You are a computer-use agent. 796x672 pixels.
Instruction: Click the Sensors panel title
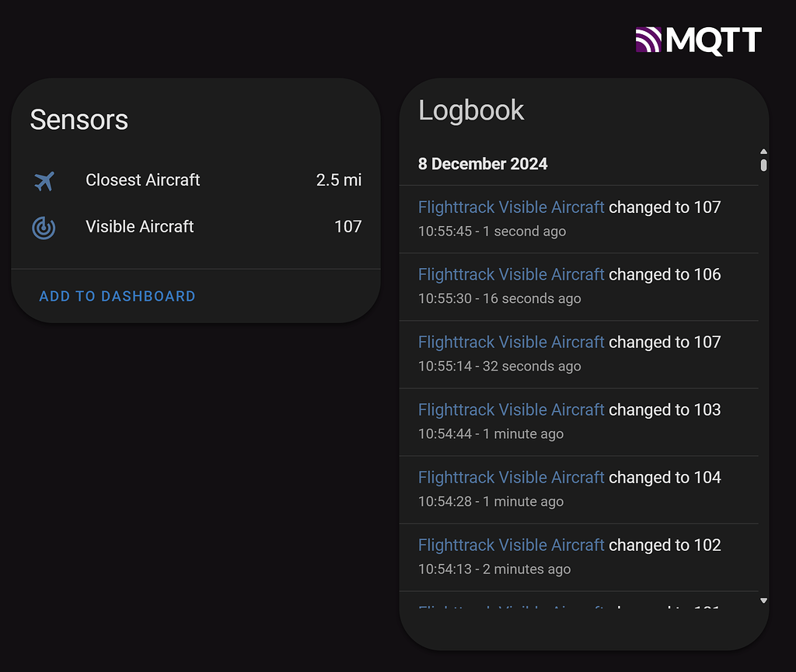[x=79, y=120]
